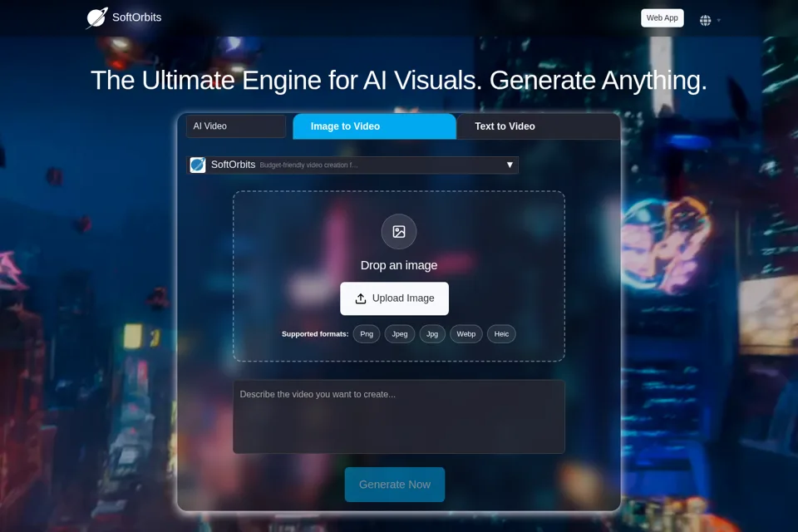Focus the video description text box
Screen dimensions: 798x532
[399, 416]
